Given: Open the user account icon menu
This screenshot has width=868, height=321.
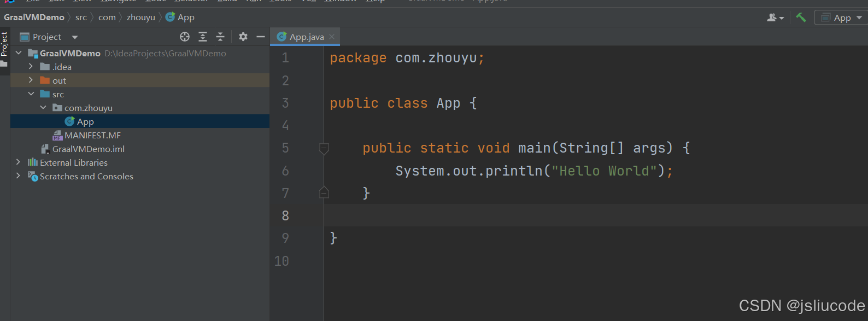Looking at the screenshot, I should point(775,17).
